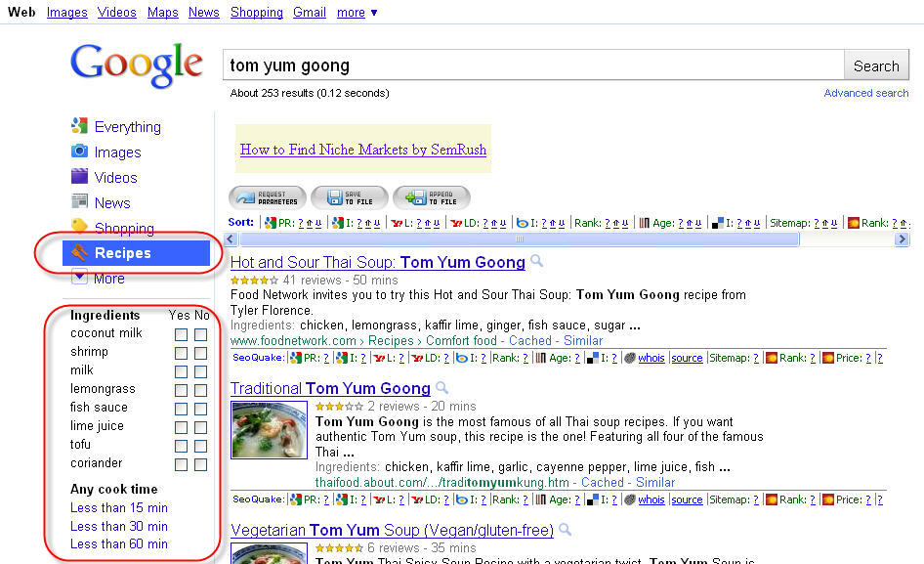Expand the More search options in sidebar
The image size is (924, 564).
[x=98, y=278]
